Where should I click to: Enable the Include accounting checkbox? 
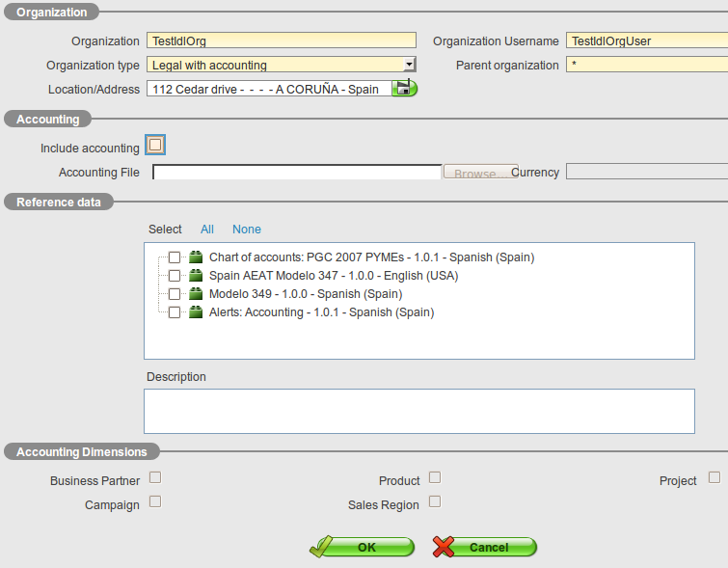[155, 146]
